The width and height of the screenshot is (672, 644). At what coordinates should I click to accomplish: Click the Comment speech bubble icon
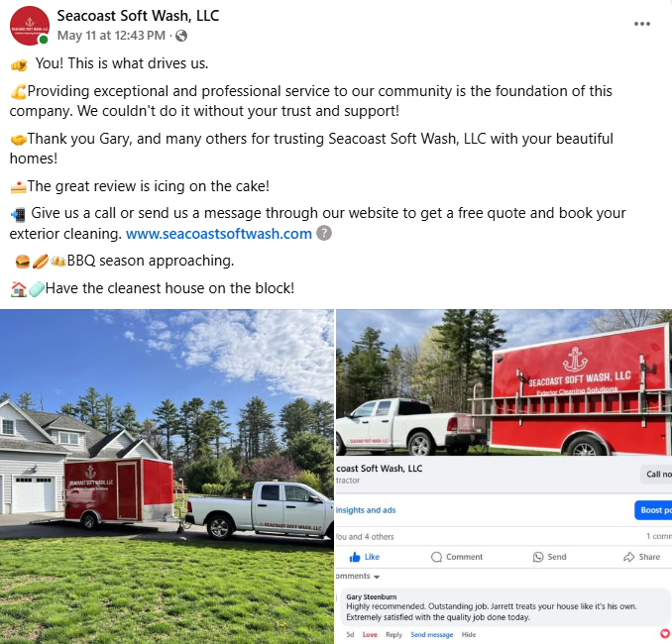(436, 557)
